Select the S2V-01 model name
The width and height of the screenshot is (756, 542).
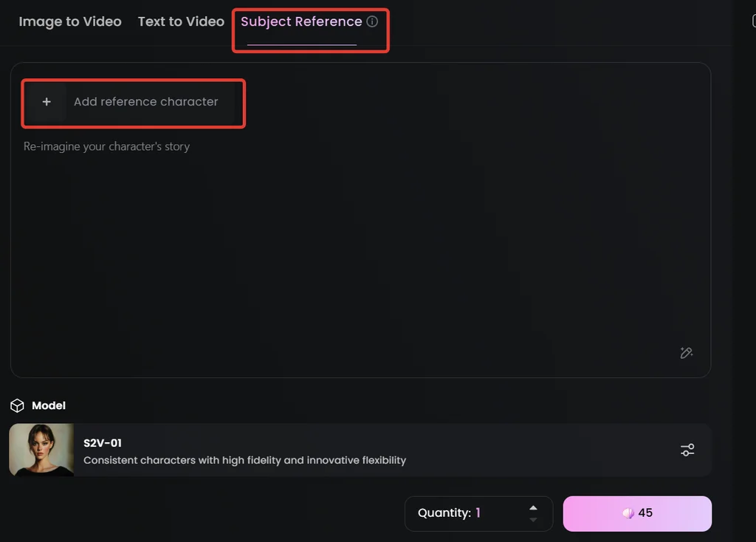coord(103,443)
